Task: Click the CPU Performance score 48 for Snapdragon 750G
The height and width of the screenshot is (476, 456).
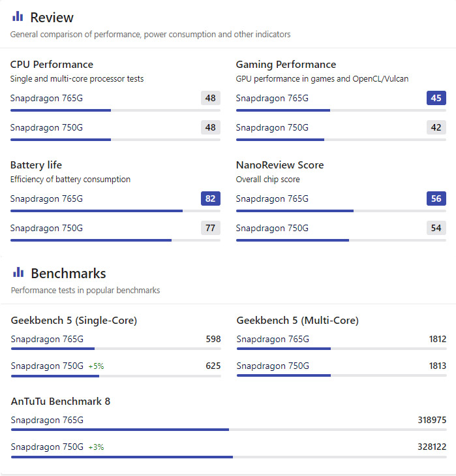Action: [211, 127]
